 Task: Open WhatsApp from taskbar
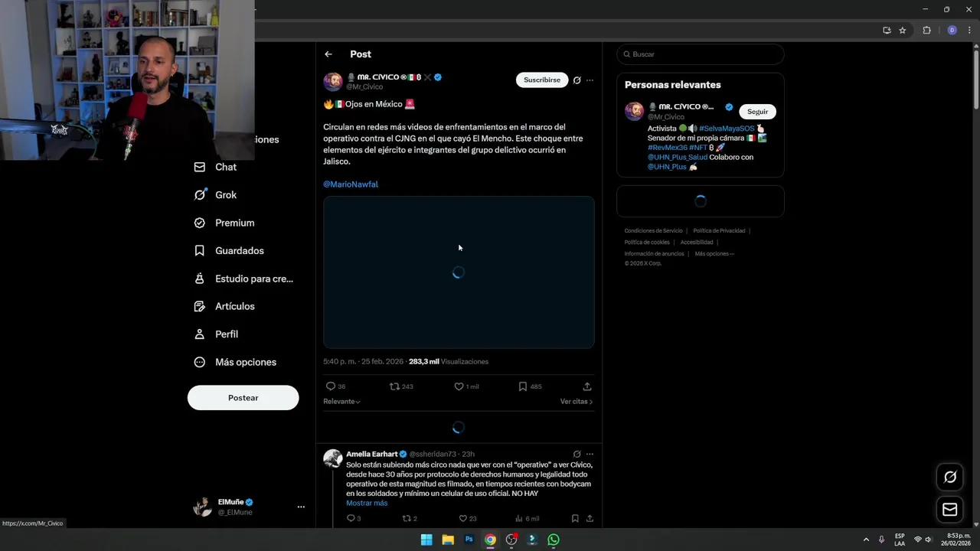tap(554, 540)
